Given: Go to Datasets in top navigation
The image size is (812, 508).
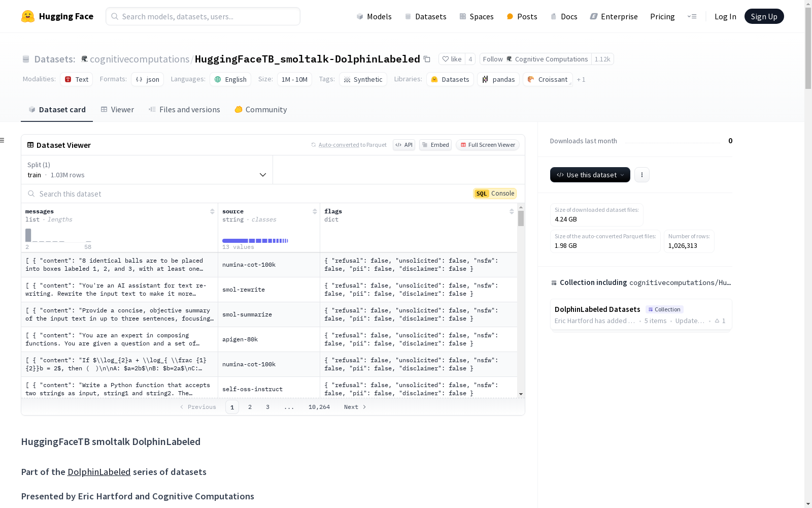Looking at the screenshot, I should point(425,16).
